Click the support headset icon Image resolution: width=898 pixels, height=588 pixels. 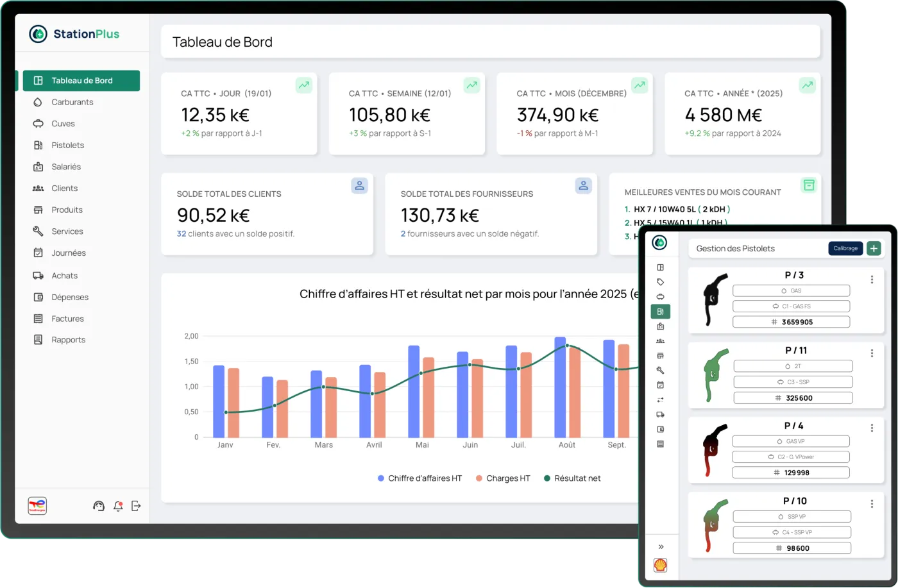point(98,506)
